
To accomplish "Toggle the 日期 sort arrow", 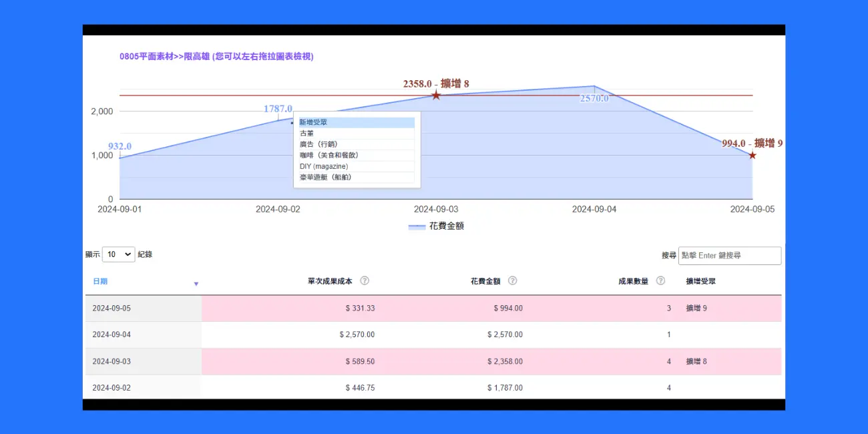I will 196,284.
